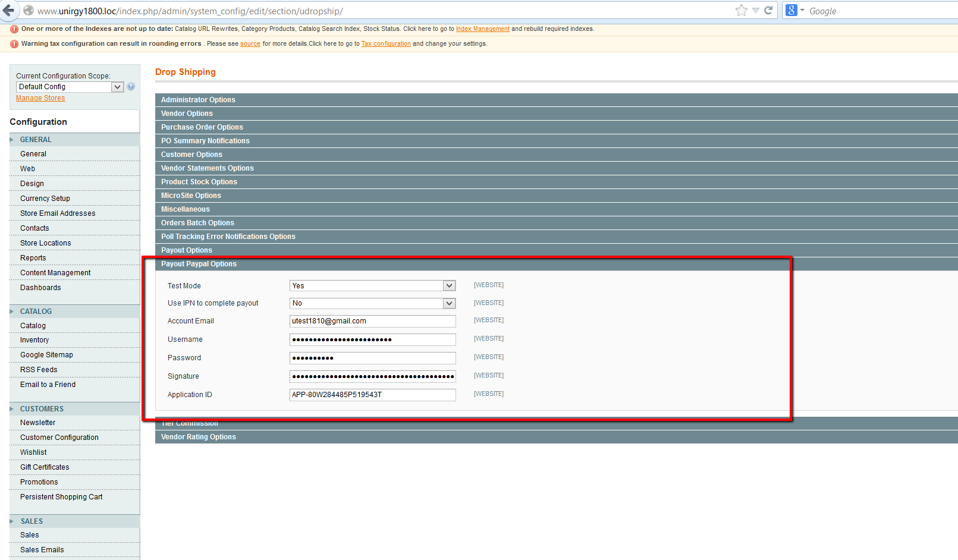Click the source link in tax warning
This screenshot has height=560, width=958.
pos(250,43)
